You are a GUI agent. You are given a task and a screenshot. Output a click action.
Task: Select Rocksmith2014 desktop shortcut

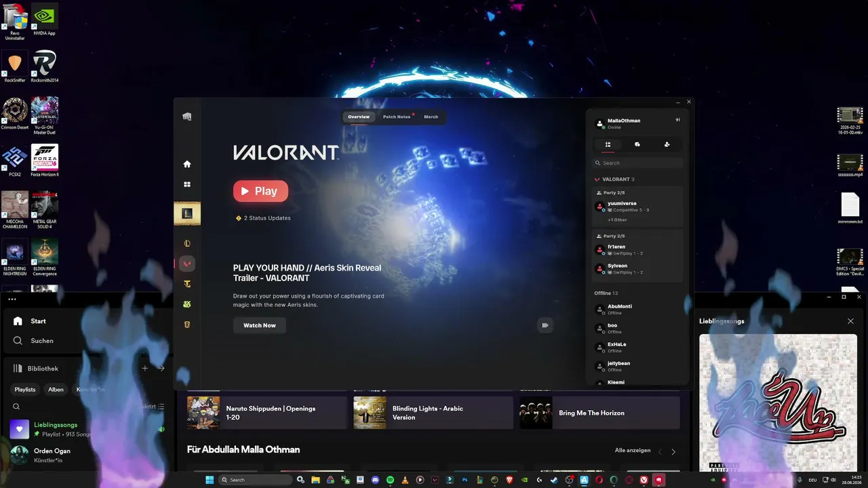45,66
